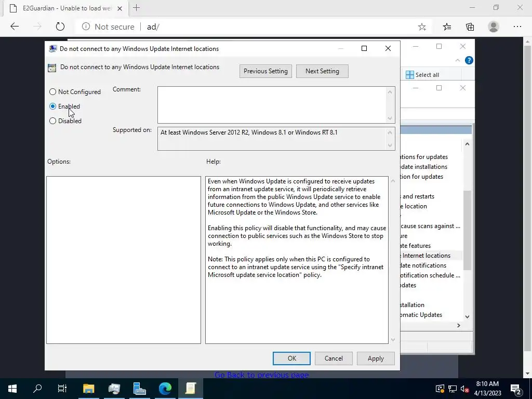Switch to Microsoft Edge in taskbar
This screenshot has height=399, width=532.
165,389
